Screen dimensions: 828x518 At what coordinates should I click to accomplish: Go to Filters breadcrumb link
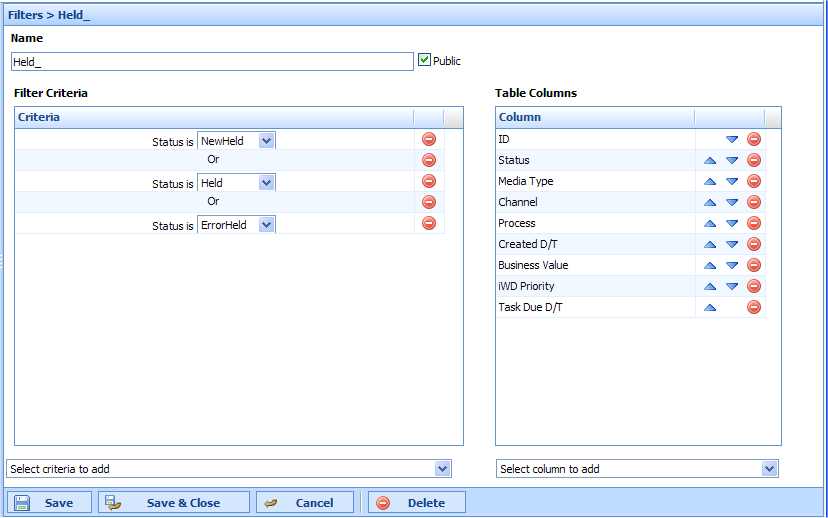(25, 15)
